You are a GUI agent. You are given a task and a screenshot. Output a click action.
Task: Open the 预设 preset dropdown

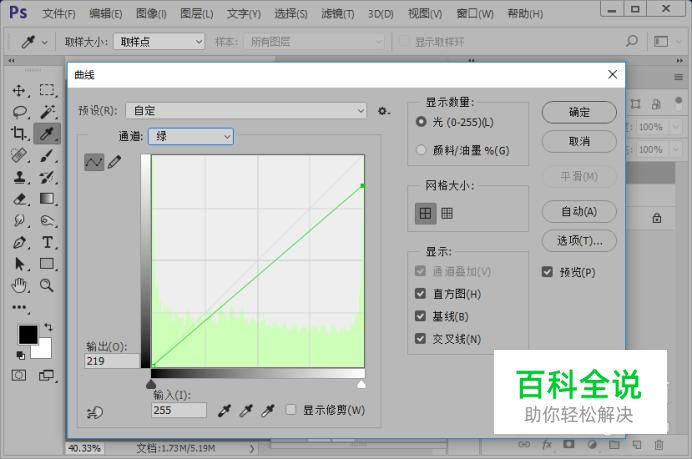(x=246, y=111)
